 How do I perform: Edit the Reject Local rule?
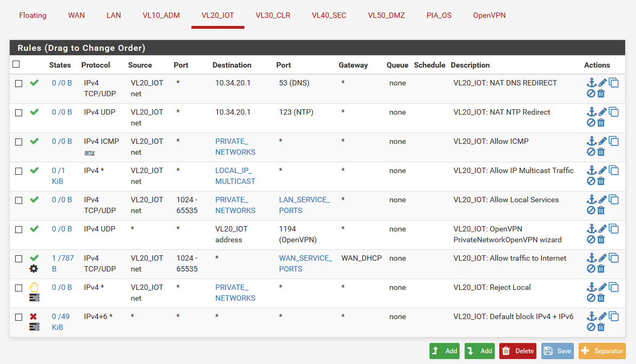coord(602,287)
